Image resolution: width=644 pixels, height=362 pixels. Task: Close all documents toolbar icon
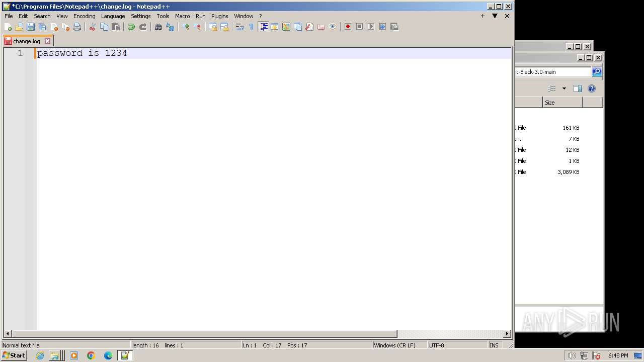click(x=65, y=27)
